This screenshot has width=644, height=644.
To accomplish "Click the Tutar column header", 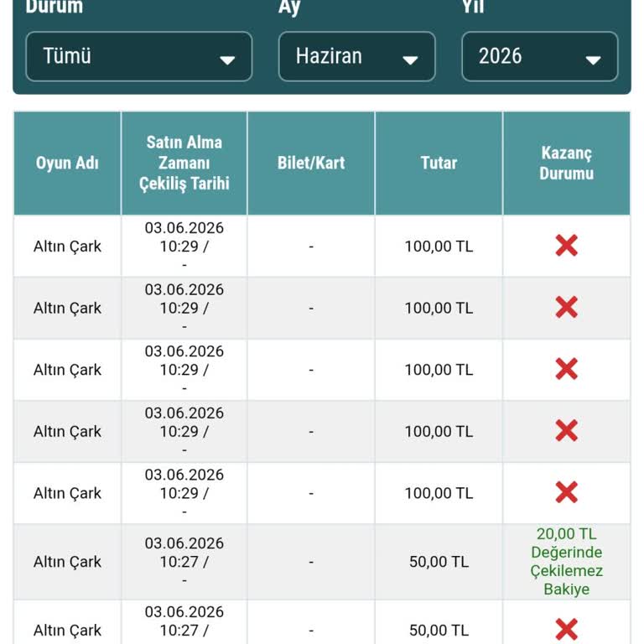I will click(x=439, y=163).
